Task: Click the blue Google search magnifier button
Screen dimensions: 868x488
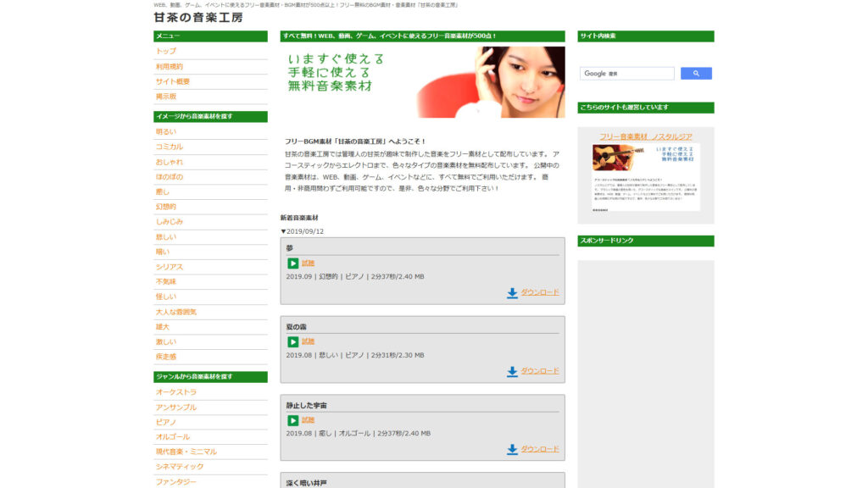Action: click(696, 74)
